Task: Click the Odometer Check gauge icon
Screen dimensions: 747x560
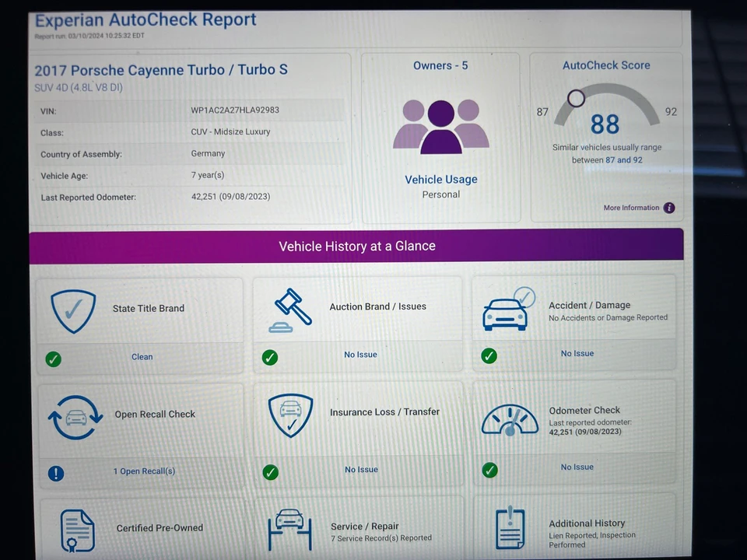Action: (510, 421)
